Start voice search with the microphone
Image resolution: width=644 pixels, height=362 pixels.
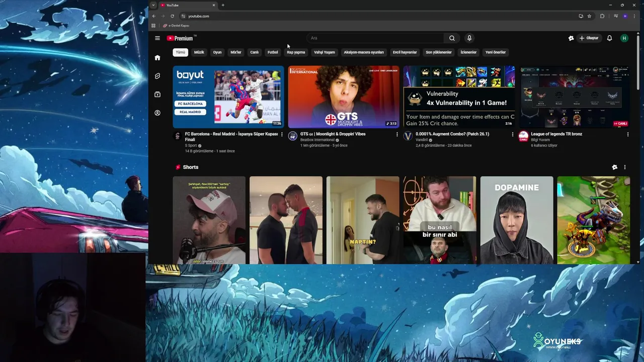click(469, 38)
